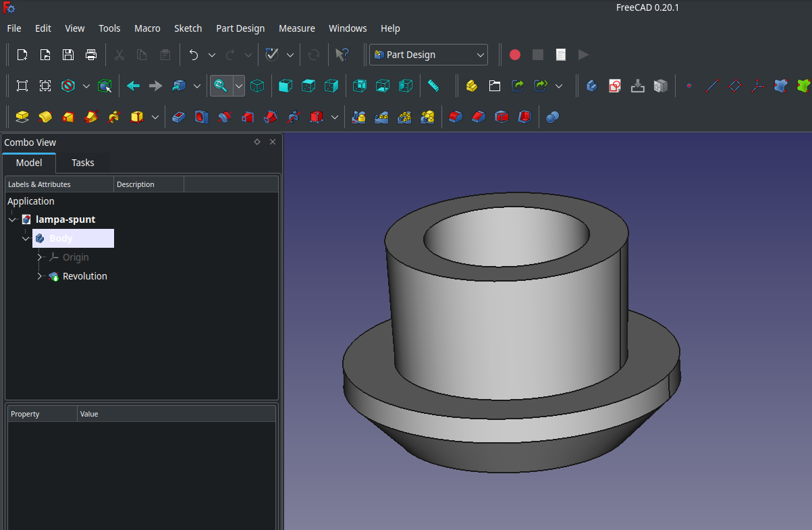The height and width of the screenshot is (530, 812).
Task: Click the Fit all view icon
Action: pos(22,86)
